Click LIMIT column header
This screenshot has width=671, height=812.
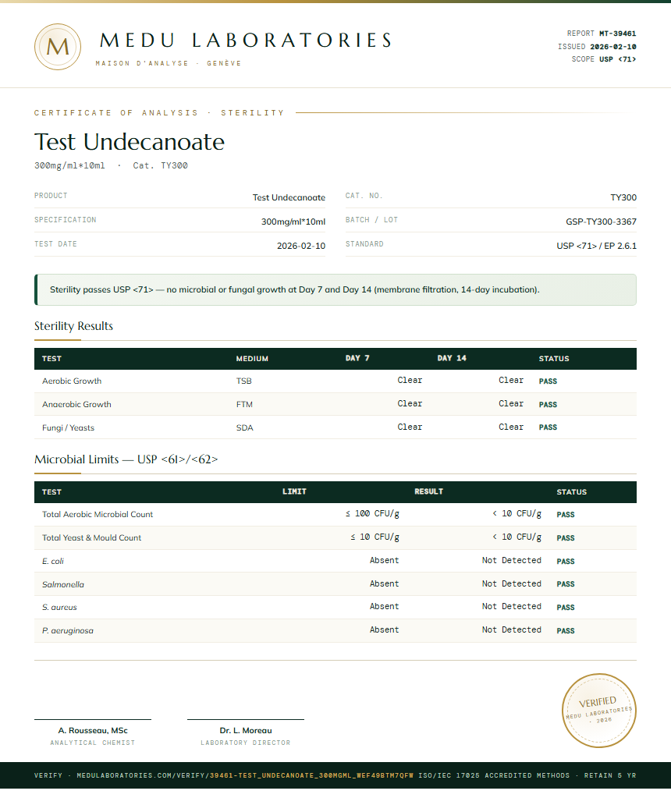coord(294,491)
